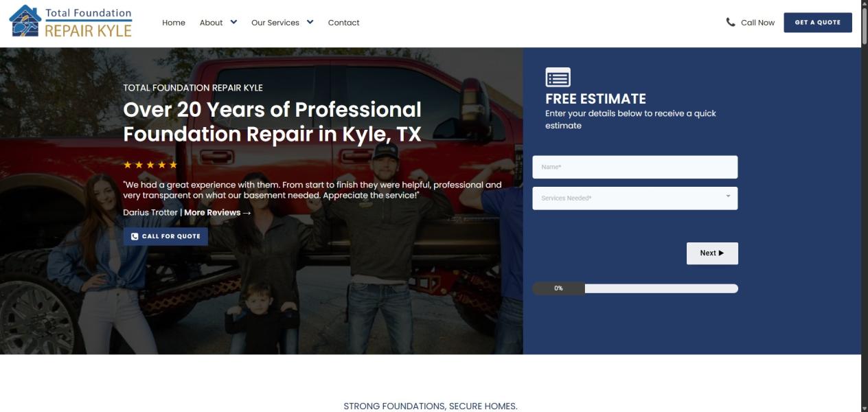The image size is (868, 412).
Task: Click the Get A Quote button
Action: (x=818, y=22)
